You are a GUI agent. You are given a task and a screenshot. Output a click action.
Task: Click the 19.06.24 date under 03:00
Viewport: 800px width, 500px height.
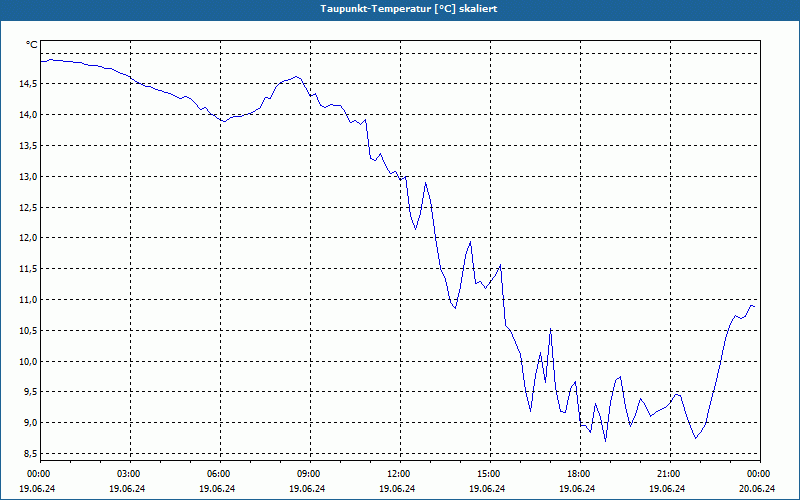tap(128, 488)
